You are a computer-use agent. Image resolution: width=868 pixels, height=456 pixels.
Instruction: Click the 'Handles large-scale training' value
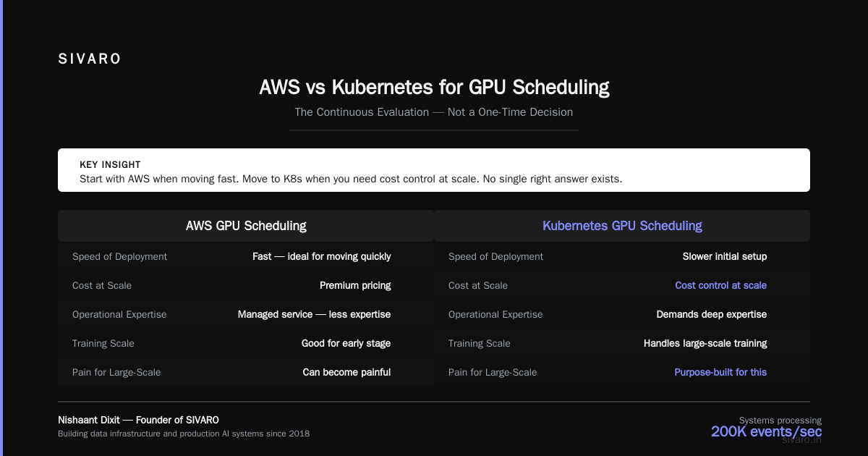(x=705, y=343)
